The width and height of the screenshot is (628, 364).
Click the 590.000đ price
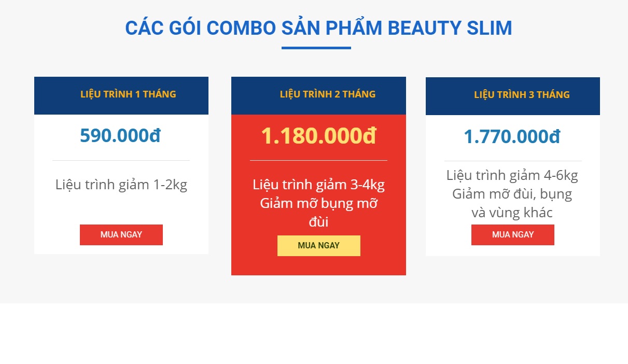120,135
